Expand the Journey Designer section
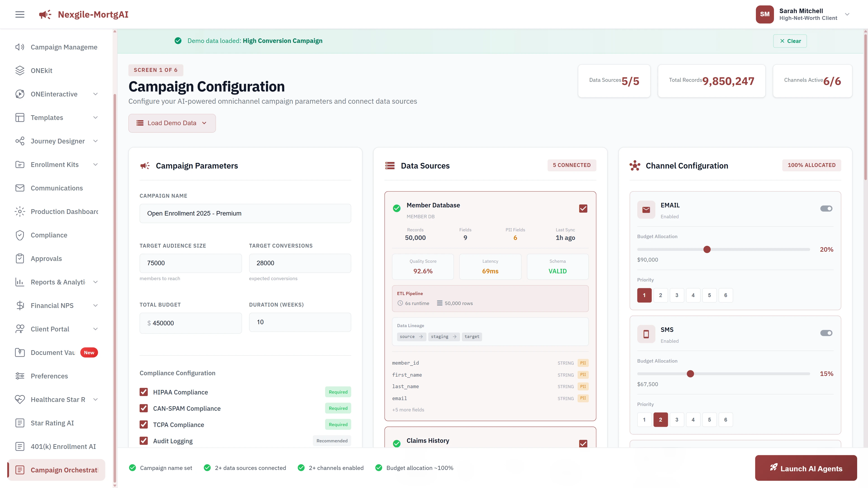868x488 pixels. 95,141
